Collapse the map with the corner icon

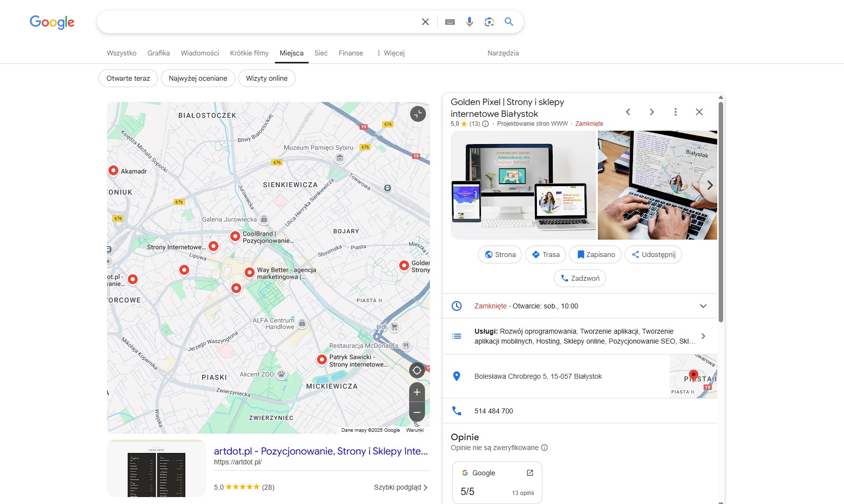pos(418,114)
